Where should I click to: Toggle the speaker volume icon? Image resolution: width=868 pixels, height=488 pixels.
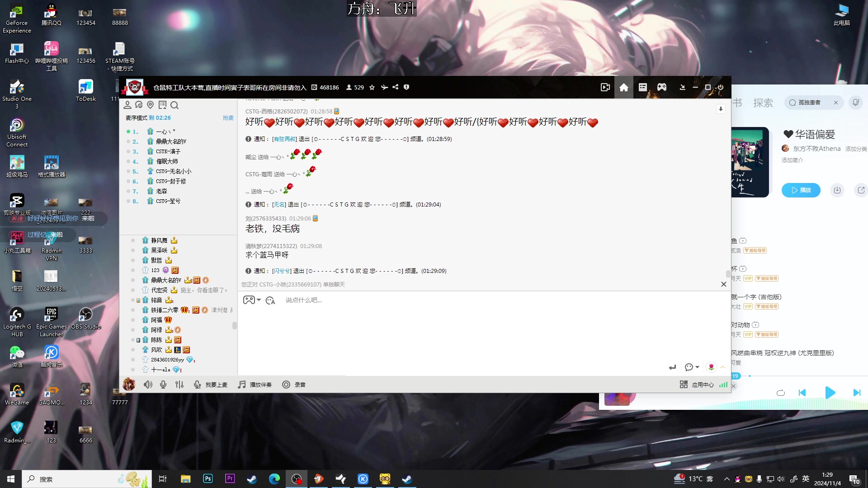(148, 385)
